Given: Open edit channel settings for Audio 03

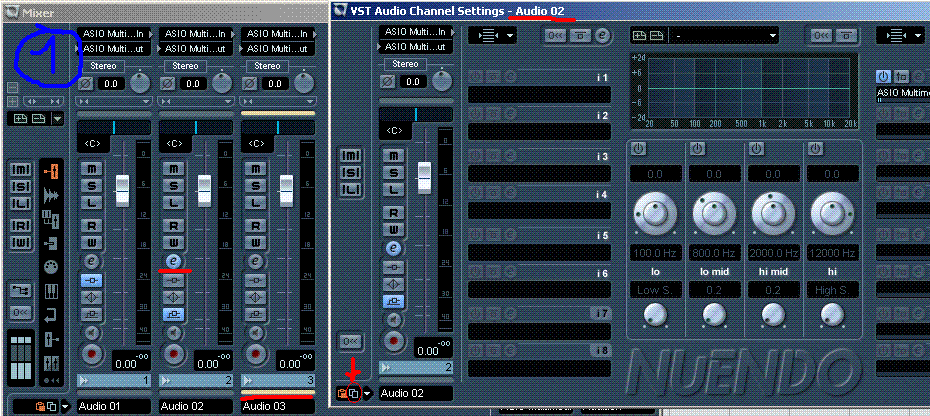Looking at the screenshot, I should pos(255,260).
